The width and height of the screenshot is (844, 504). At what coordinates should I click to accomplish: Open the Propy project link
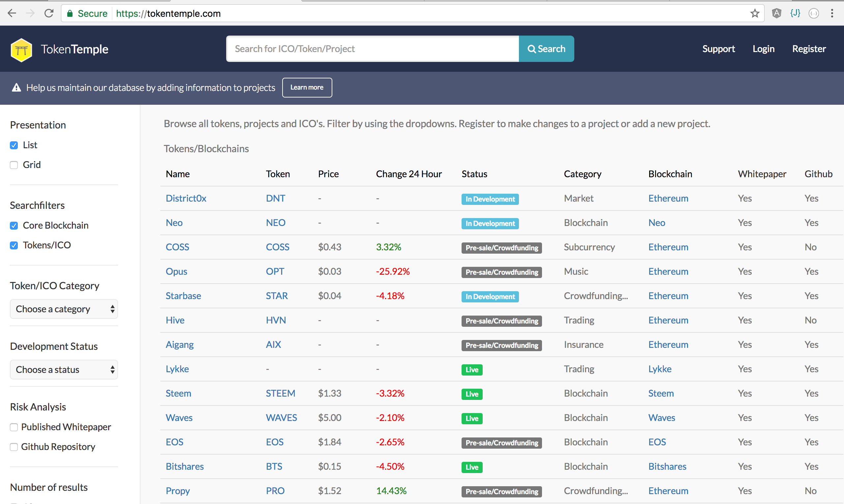click(178, 491)
